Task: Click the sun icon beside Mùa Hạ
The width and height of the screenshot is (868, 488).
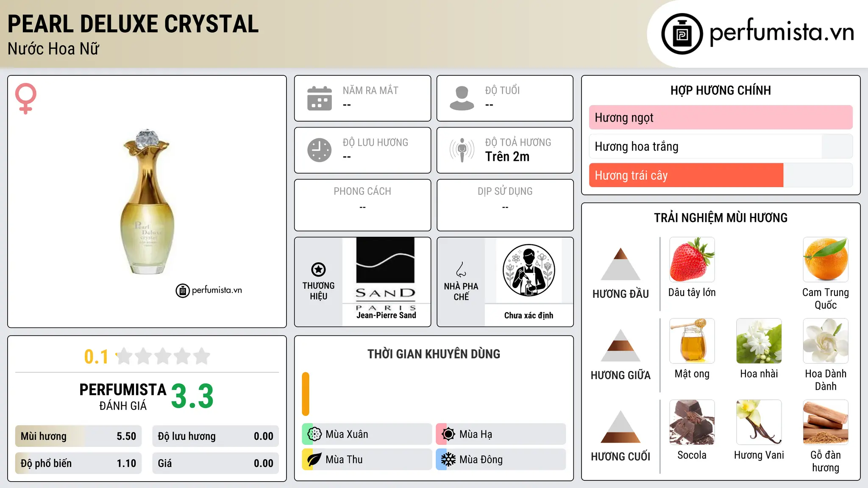Action: click(x=448, y=434)
